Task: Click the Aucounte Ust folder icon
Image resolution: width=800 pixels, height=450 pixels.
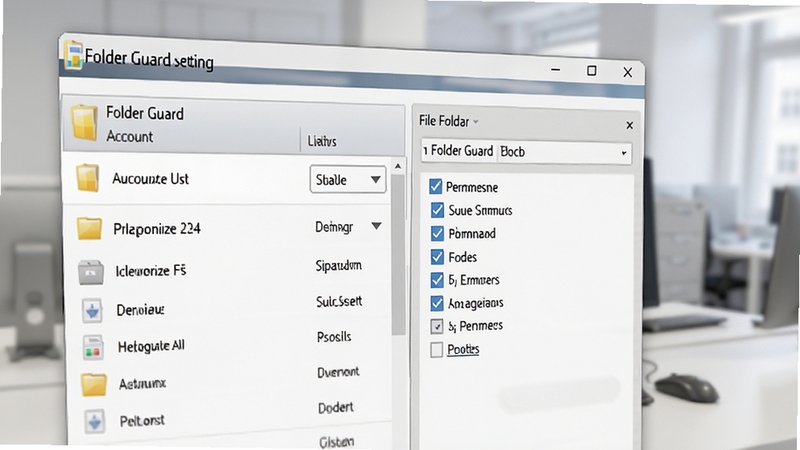Action: coord(88,178)
